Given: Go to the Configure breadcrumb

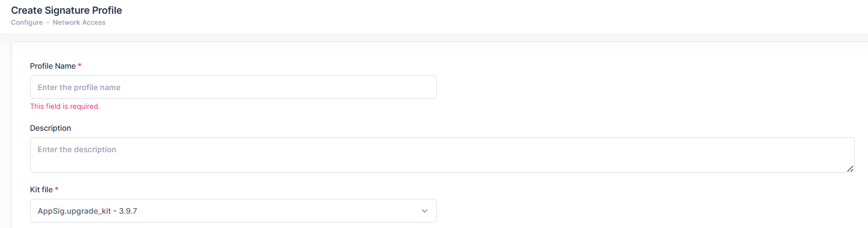Looking at the screenshot, I should pos(27,23).
